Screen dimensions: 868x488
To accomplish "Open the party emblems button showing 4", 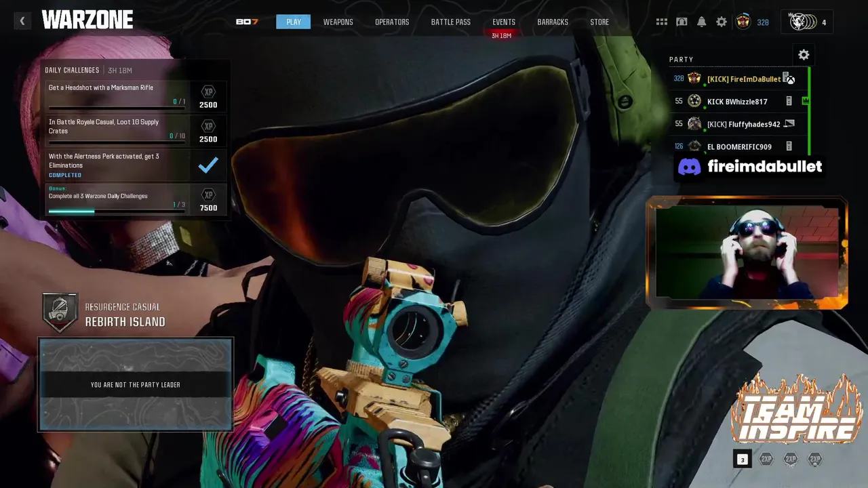I will tap(807, 22).
